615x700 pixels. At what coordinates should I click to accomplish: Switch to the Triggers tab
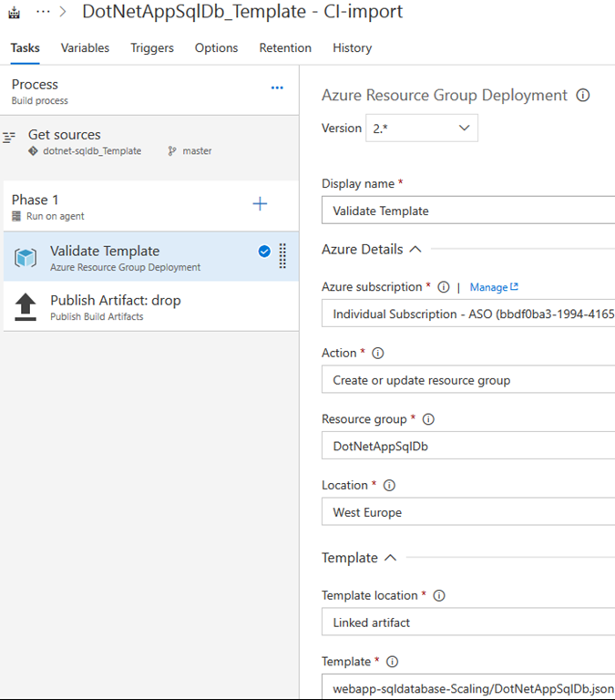(152, 48)
